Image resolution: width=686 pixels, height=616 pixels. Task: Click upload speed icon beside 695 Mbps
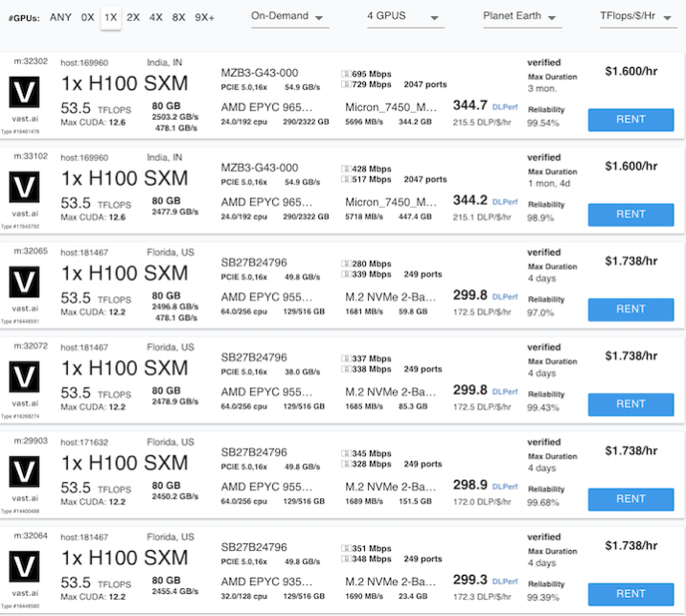click(346, 74)
